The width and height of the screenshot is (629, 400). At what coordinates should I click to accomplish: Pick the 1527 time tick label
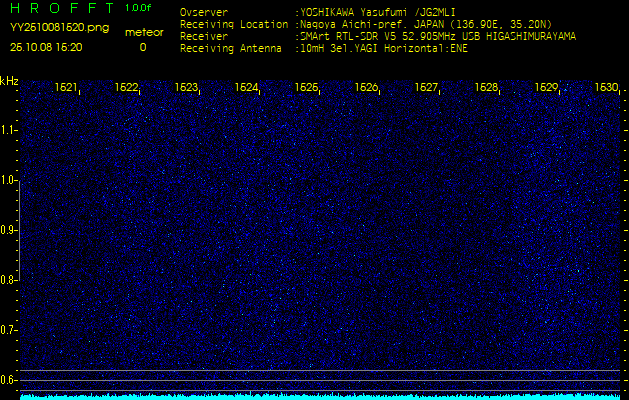[x=426, y=88]
